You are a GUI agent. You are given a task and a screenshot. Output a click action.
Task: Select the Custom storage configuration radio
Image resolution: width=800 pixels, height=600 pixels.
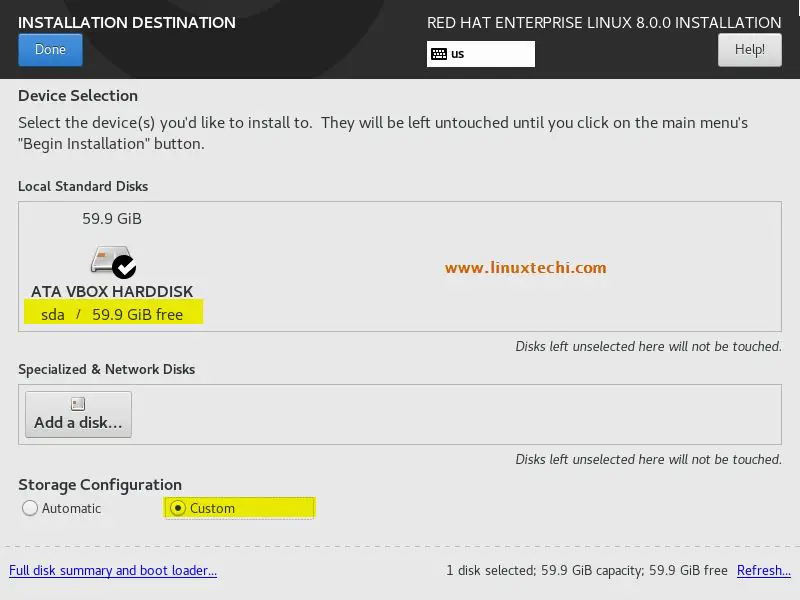click(178, 508)
